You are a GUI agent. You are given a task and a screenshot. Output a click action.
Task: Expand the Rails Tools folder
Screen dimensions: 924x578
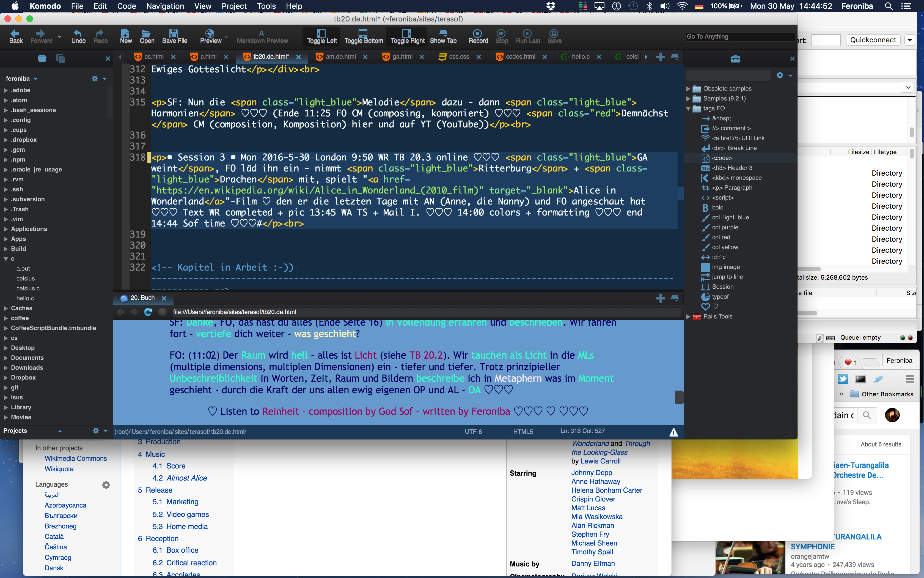click(x=688, y=317)
